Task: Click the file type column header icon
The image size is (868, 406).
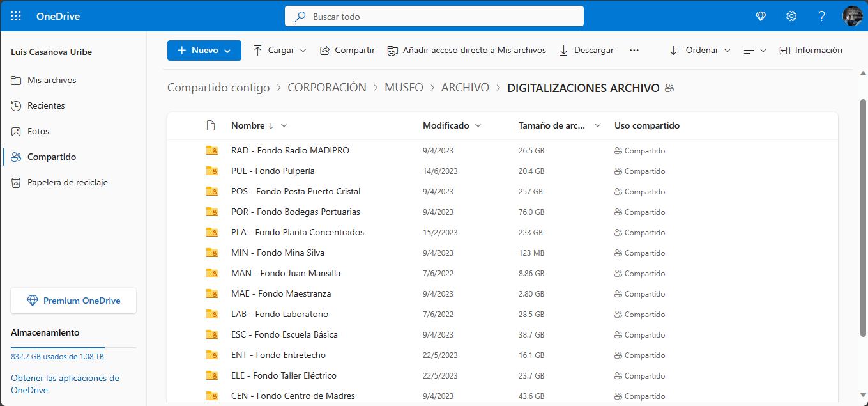Action: (211, 126)
